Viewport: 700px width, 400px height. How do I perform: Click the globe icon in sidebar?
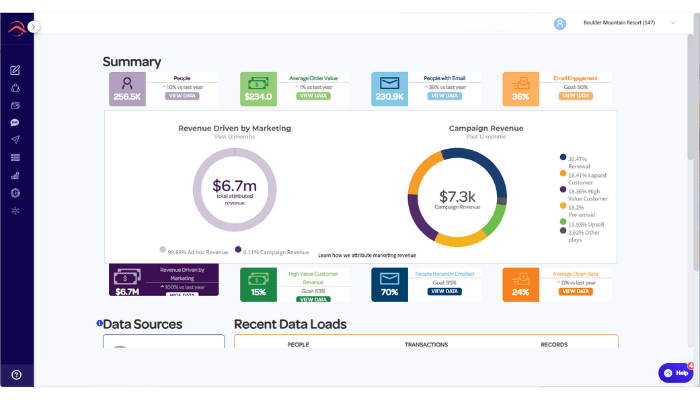pyautogui.click(x=15, y=192)
